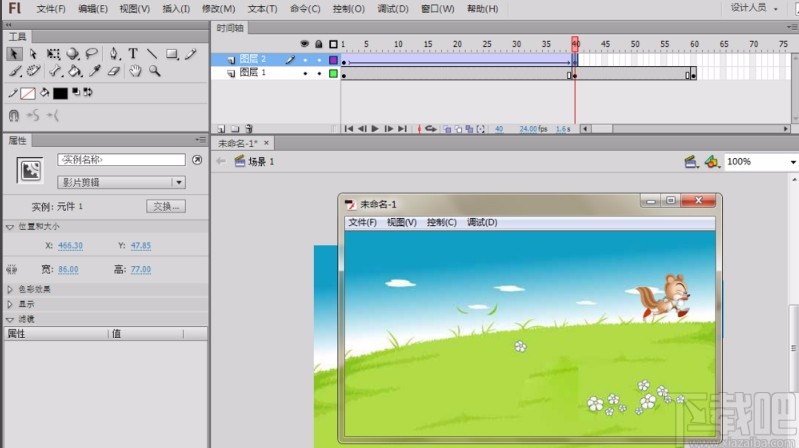Toggle the Loop playback button
This screenshot has width=799, height=448.
coord(431,129)
